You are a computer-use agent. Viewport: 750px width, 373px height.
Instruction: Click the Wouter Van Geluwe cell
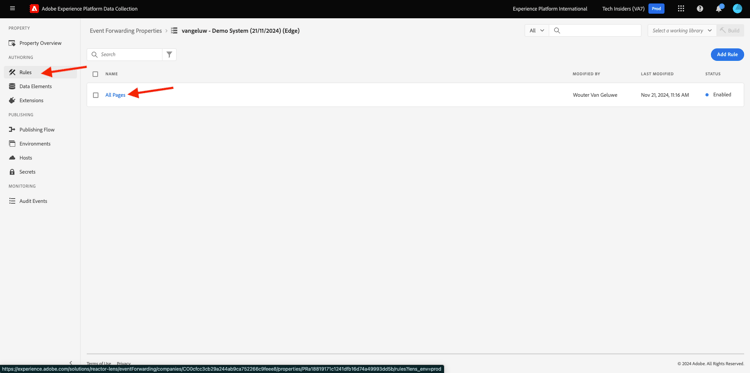(595, 95)
